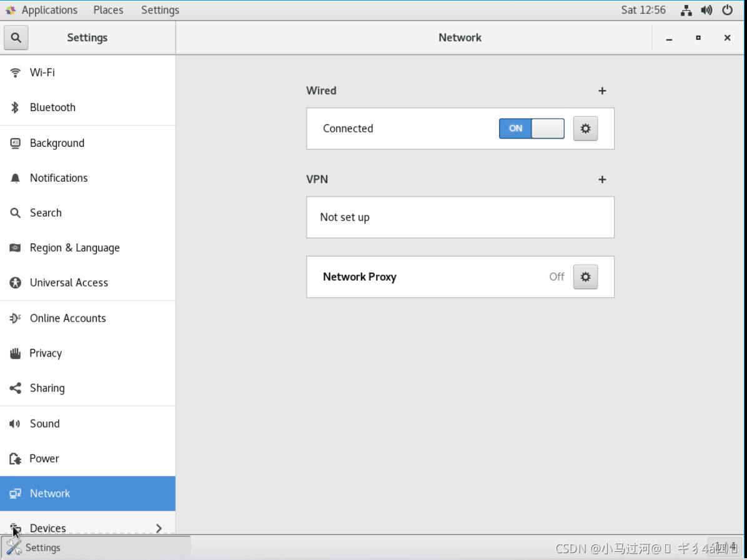Click the clock showing Sat 12:56
The height and width of the screenshot is (560, 747).
click(643, 10)
